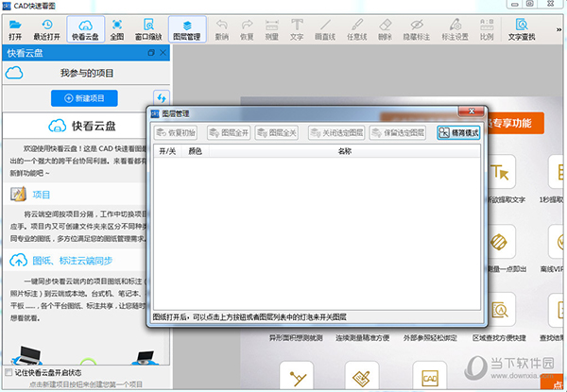Open the 标注设置 annotation settings tool
Viewport: 567px width, 392px height.
(x=455, y=29)
